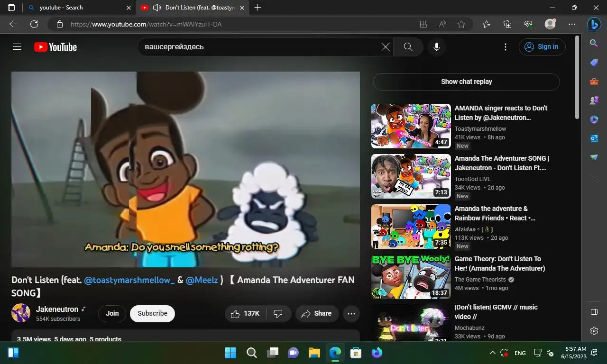The image size is (607, 364).
Task: Share the Don't Listen video
Action: coord(317,313)
